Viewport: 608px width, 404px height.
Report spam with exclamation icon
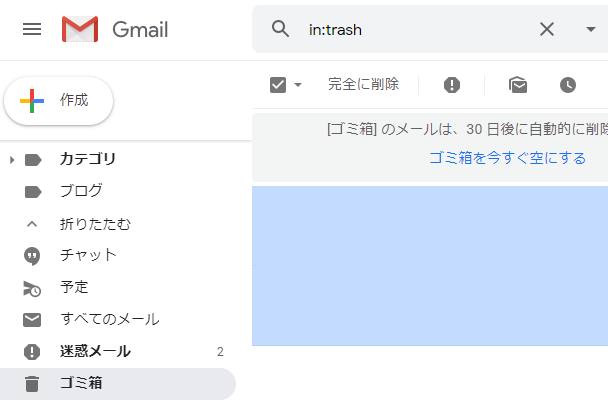[x=452, y=85]
